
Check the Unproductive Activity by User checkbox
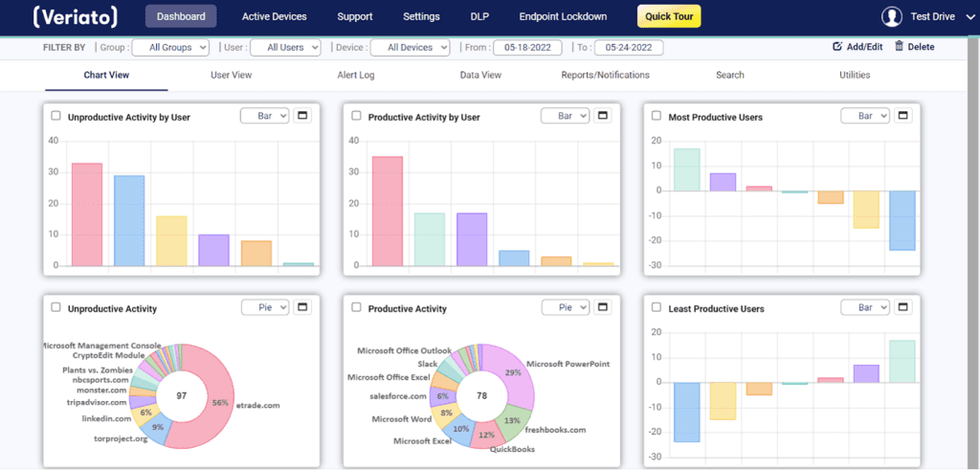pos(56,116)
